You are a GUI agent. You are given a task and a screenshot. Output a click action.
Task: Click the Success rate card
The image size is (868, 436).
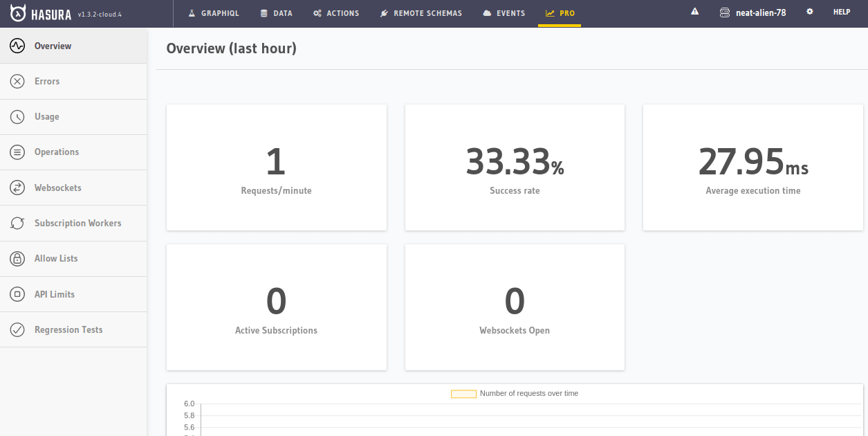(x=515, y=167)
